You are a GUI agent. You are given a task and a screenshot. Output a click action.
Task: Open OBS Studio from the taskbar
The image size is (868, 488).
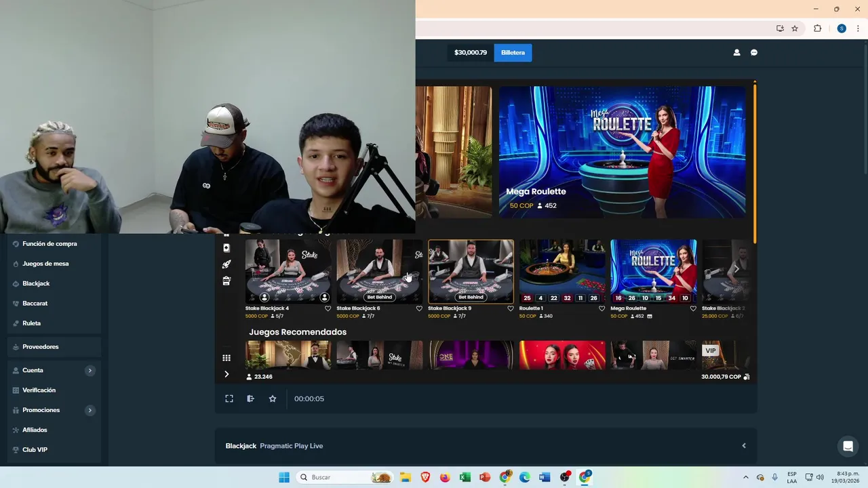[x=565, y=477]
